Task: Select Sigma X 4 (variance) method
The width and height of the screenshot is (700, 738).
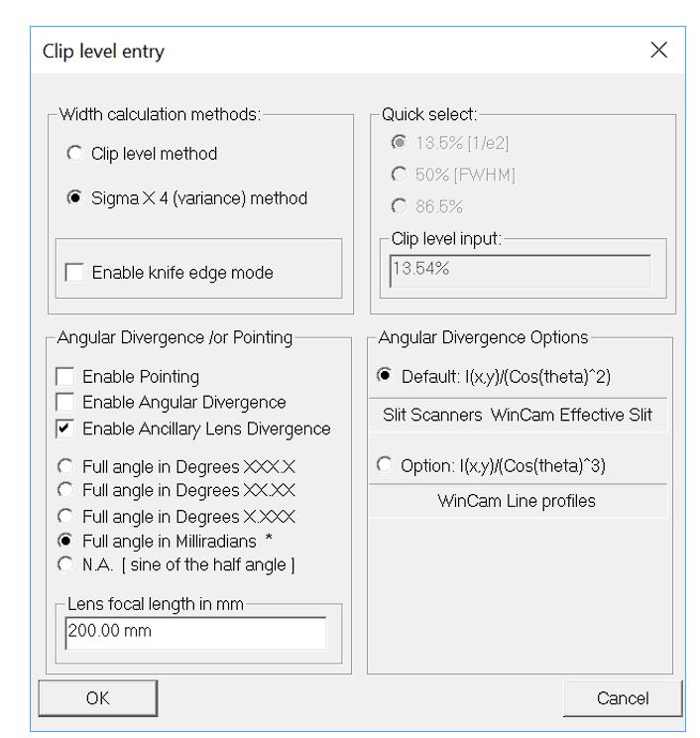Action: click(73, 198)
